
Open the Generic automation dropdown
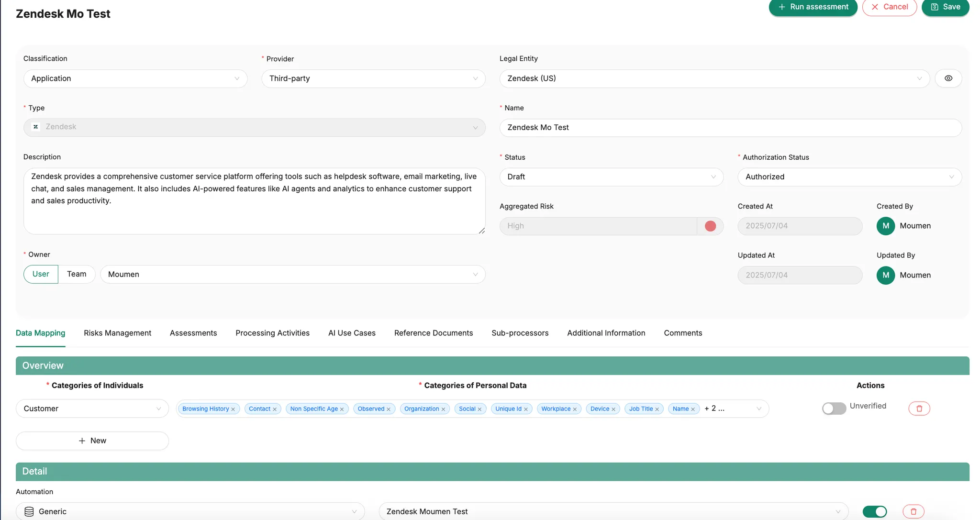[x=190, y=511]
